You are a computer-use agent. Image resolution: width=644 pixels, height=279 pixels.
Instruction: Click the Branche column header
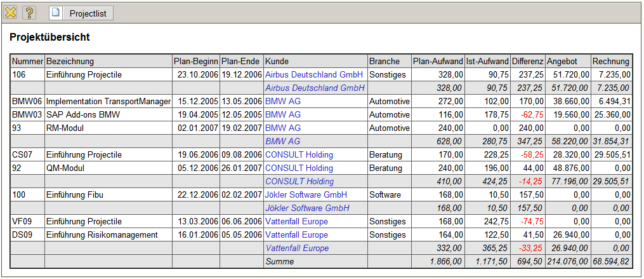384,62
